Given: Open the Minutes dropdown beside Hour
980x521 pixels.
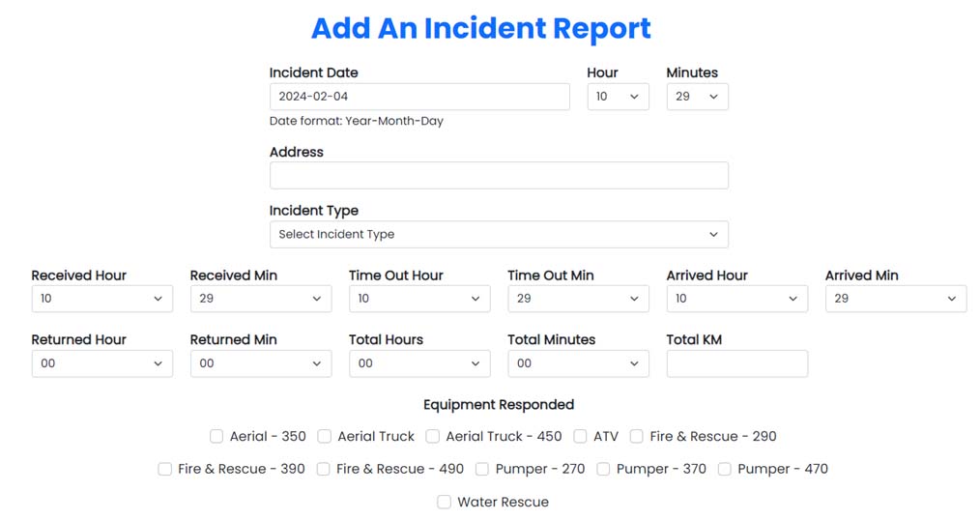Looking at the screenshot, I should point(697,97).
